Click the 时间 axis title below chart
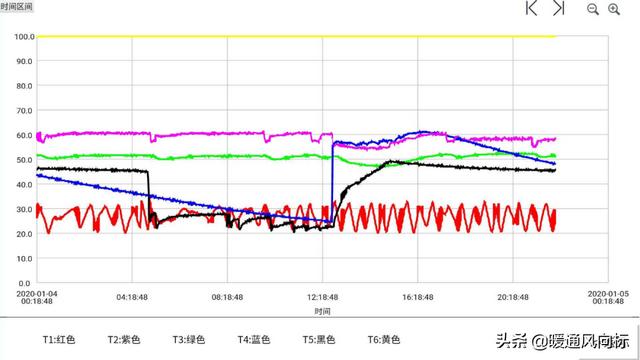640x360 pixels. point(322,311)
